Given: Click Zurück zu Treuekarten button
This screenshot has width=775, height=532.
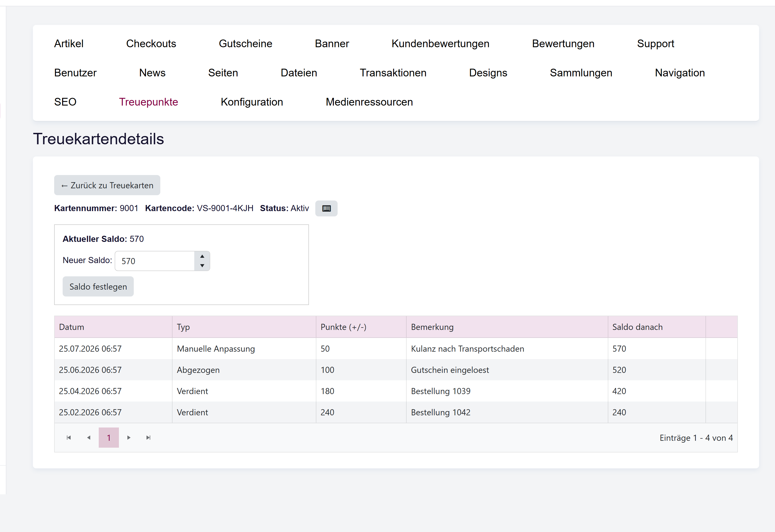Looking at the screenshot, I should pyautogui.click(x=107, y=185).
